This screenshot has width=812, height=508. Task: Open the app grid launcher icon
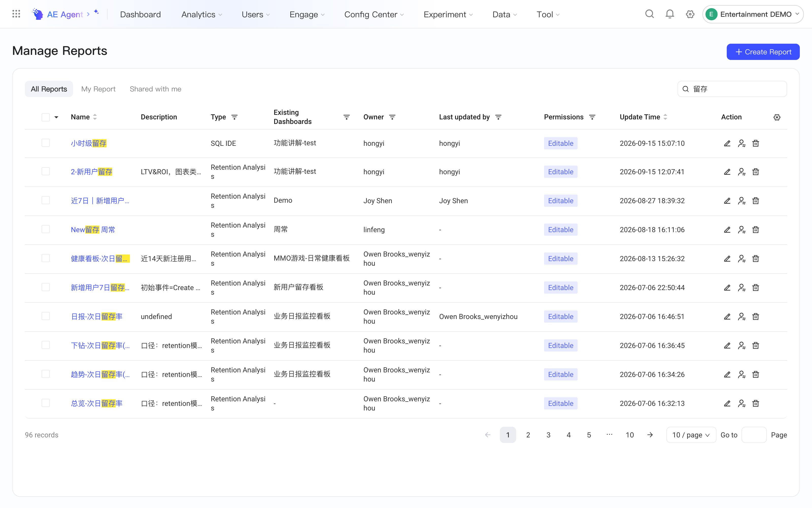[16, 14]
